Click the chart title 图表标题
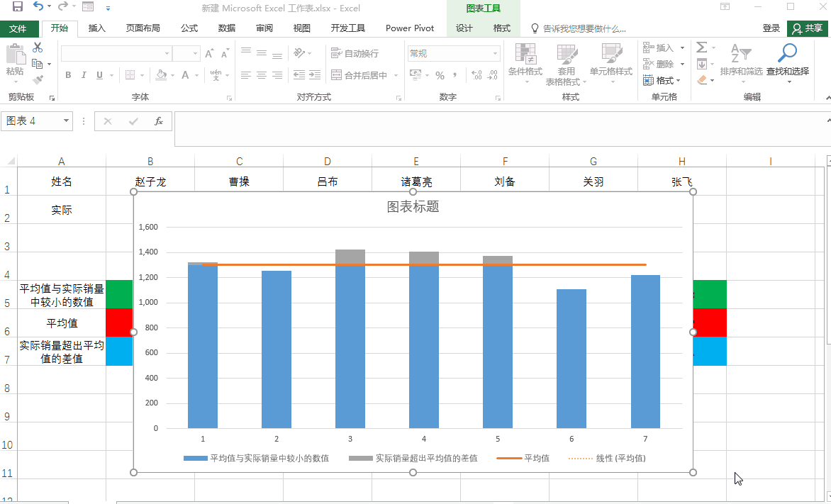This screenshot has width=831, height=504. coord(413,207)
